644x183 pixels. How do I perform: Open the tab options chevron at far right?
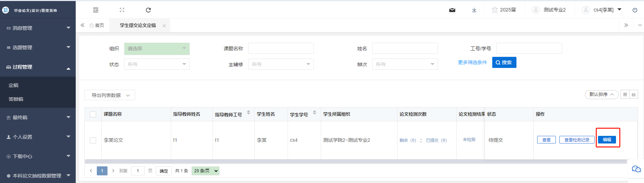(640, 25)
